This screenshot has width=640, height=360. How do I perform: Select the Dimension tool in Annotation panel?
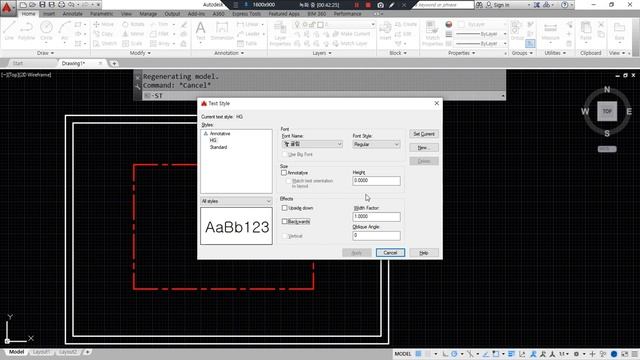pyautogui.click(x=222, y=31)
